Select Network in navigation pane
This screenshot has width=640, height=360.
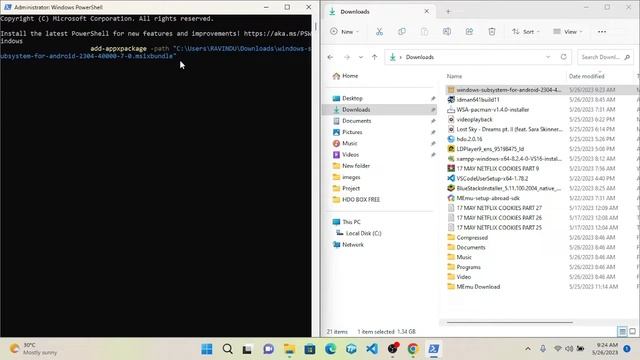pyautogui.click(x=353, y=245)
